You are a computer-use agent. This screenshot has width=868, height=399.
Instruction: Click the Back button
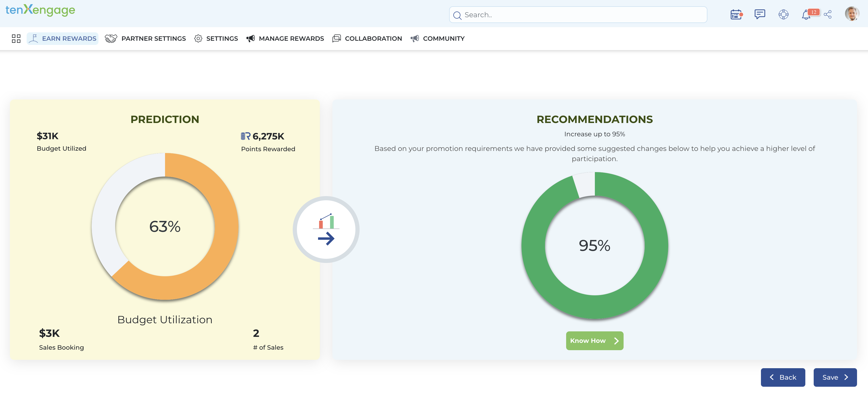tap(783, 377)
